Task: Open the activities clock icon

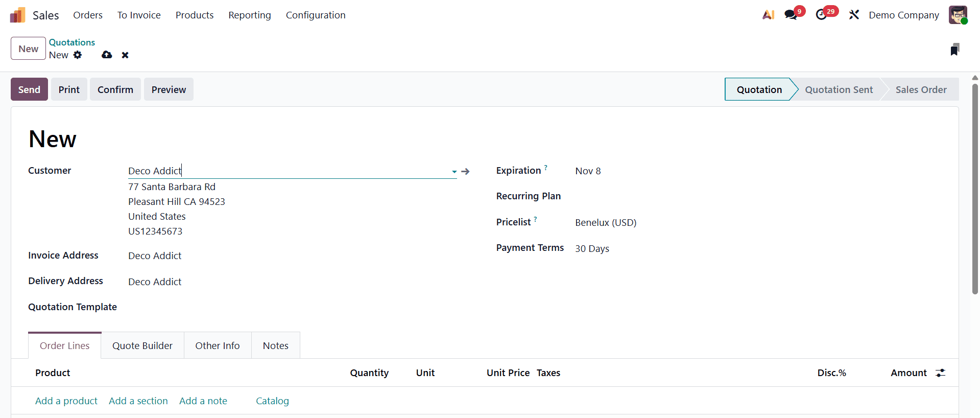Action: [821, 15]
